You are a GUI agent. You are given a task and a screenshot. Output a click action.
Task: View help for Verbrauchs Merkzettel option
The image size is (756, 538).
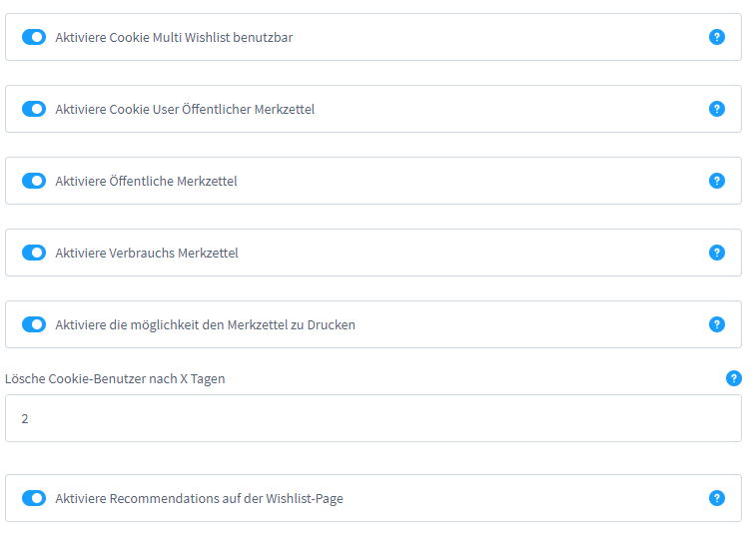coord(716,253)
